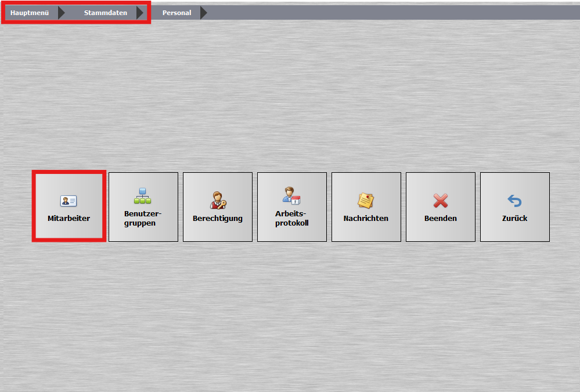580x392 pixels.
Task: Select the Nachrichten text label
Action: tap(366, 219)
